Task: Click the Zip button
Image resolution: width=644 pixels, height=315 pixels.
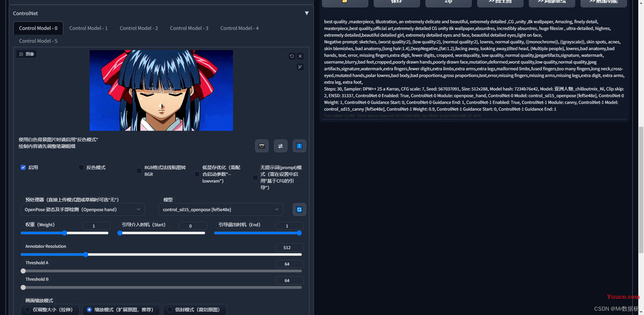Action: click(448, 2)
